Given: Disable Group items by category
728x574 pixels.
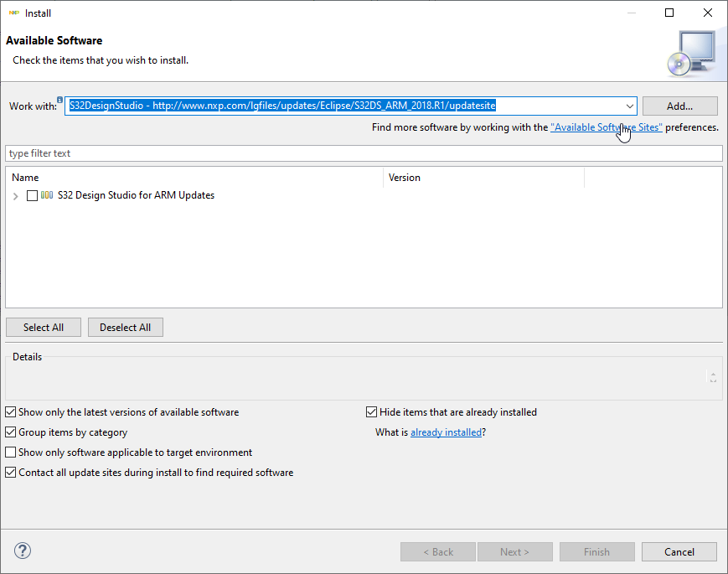Looking at the screenshot, I should click(10, 432).
